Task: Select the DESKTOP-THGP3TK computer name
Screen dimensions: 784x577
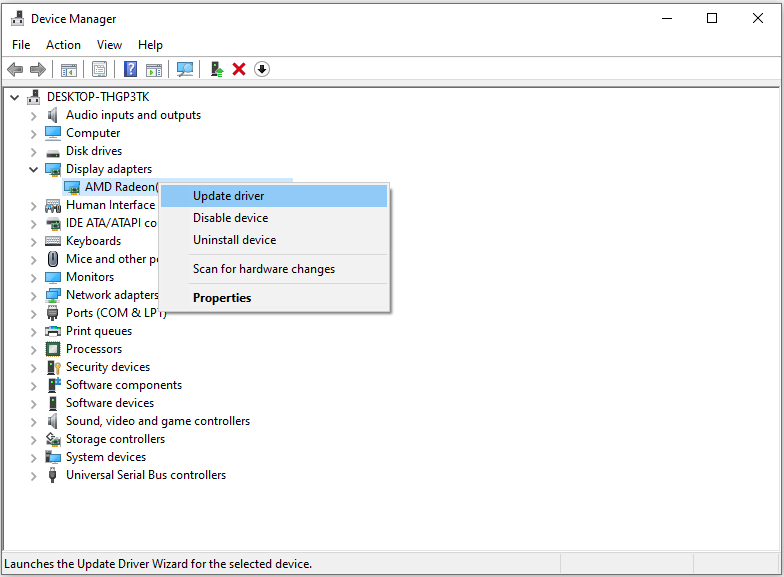Action: coord(98,97)
